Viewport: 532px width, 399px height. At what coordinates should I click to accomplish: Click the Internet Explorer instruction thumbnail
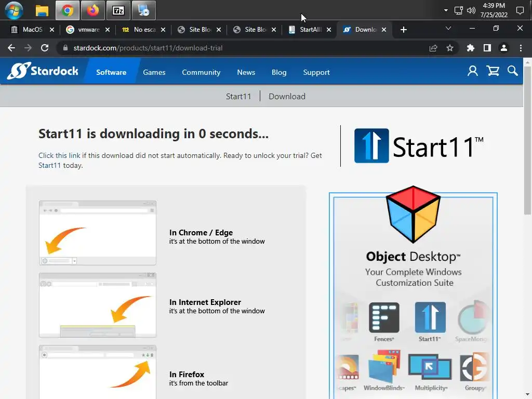point(98,305)
